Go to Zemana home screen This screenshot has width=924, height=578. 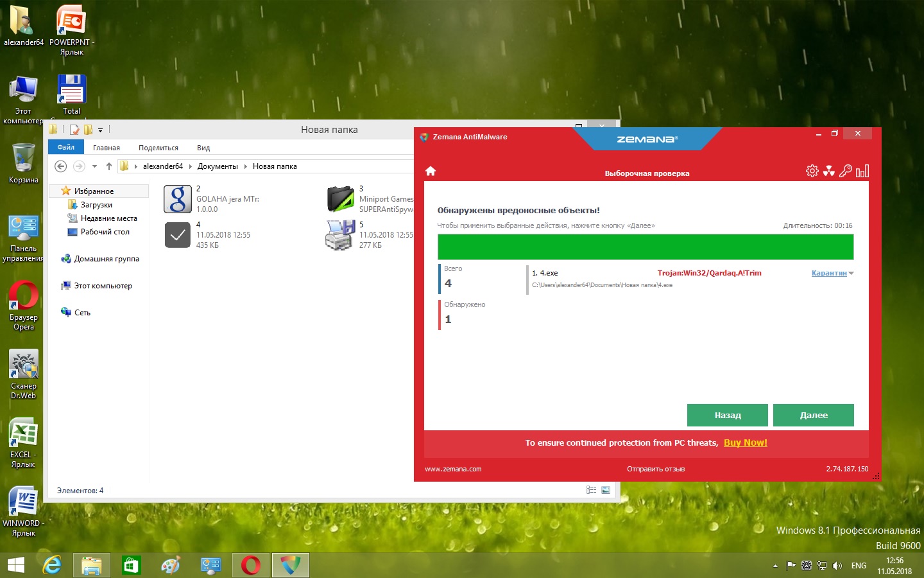coord(431,171)
